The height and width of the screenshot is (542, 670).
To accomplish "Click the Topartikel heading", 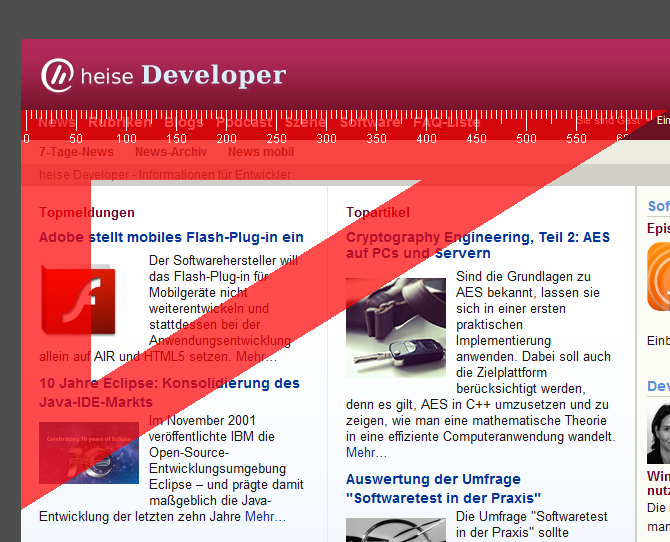I will click(x=378, y=212).
